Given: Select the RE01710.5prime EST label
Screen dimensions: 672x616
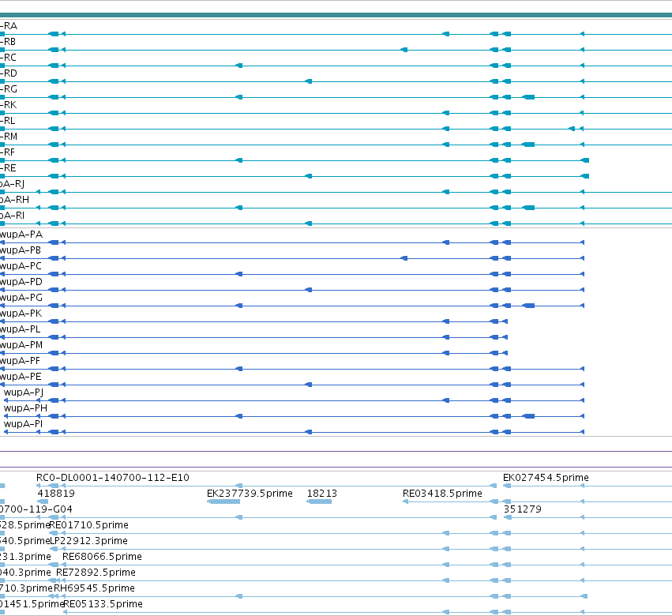Looking at the screenshot, I should click(x=88, y=525).
